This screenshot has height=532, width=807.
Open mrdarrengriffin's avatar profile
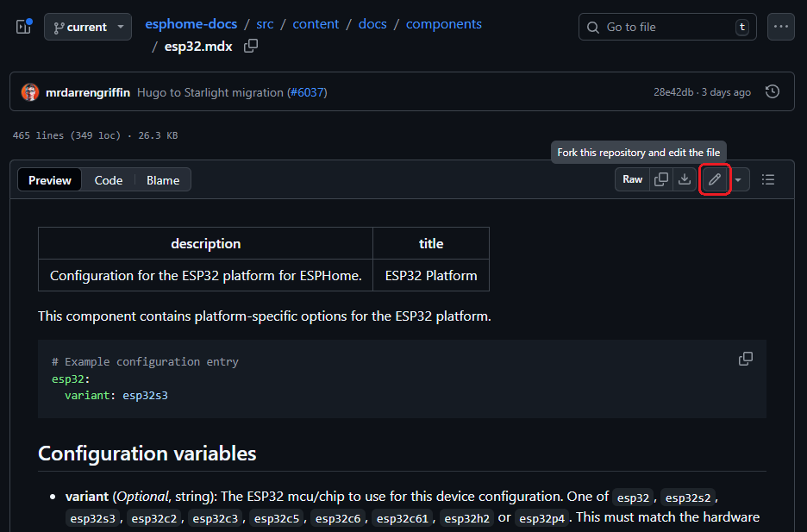pos(30,92)
